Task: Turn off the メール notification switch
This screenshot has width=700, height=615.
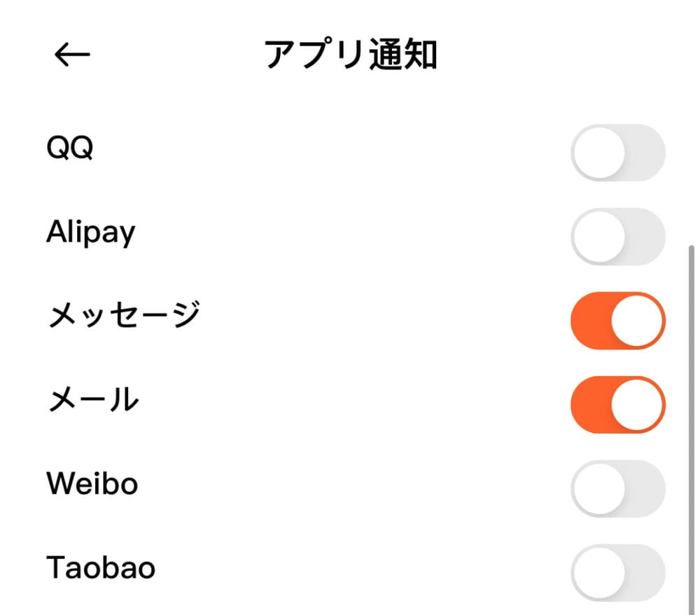Action: coord(617,405)
